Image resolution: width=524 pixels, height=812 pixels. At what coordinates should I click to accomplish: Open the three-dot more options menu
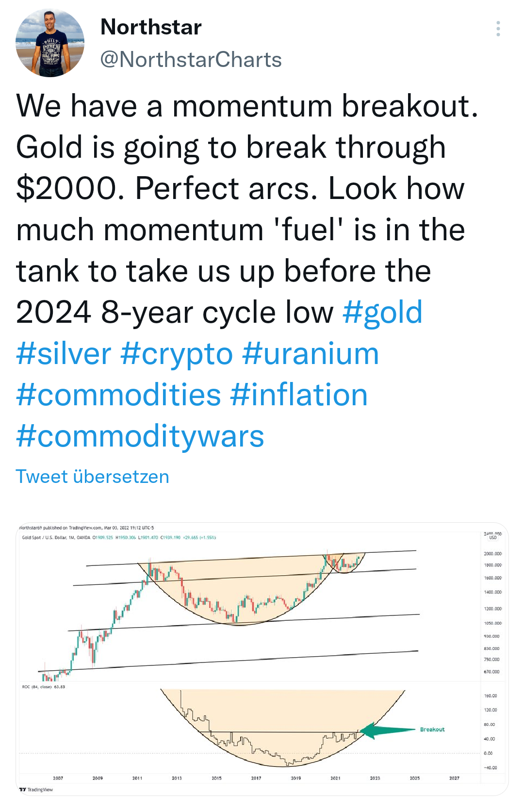click(498, 29)
